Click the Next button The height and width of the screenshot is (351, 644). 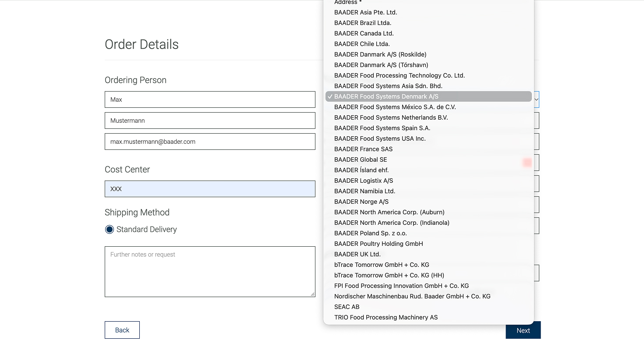click(x=523, y=330)
